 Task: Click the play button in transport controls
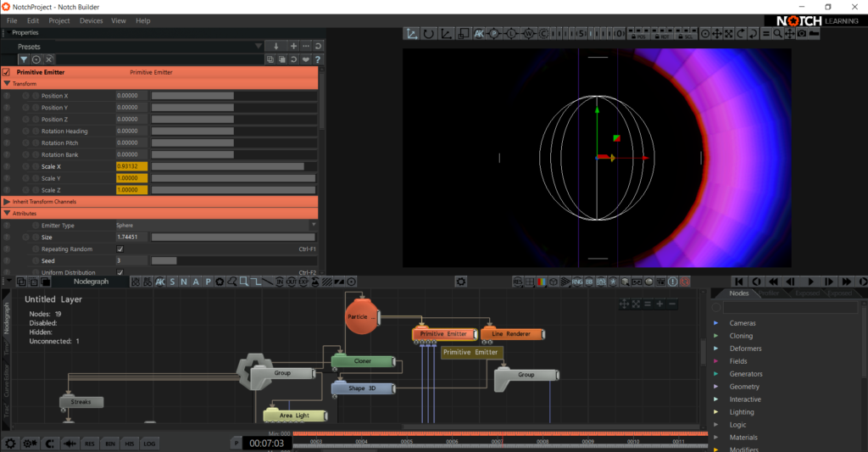point(810,282)
